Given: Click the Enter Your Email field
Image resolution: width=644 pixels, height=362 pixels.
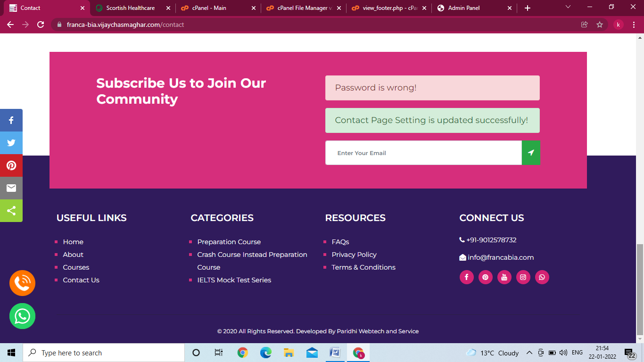Looking at the screenshot, I should (423, 153).
